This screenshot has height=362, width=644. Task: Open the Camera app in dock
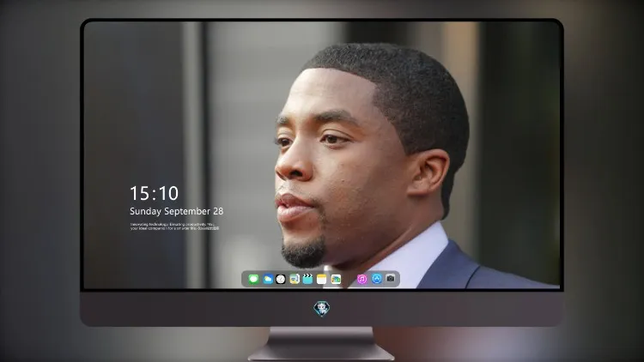click(391, 279)
